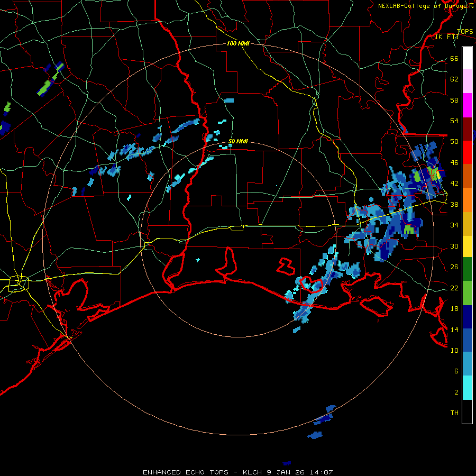This screenshot has height=476, width=476.
Task: Click the legend value 46
Action: (x=454, y=162)
